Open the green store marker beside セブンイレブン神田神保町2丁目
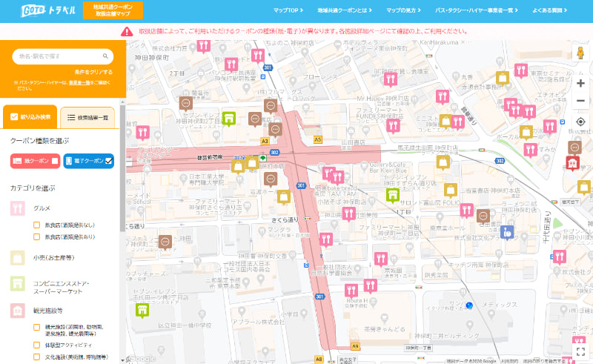Viewport: 593px width, 364px height. [x=229, y=119]
